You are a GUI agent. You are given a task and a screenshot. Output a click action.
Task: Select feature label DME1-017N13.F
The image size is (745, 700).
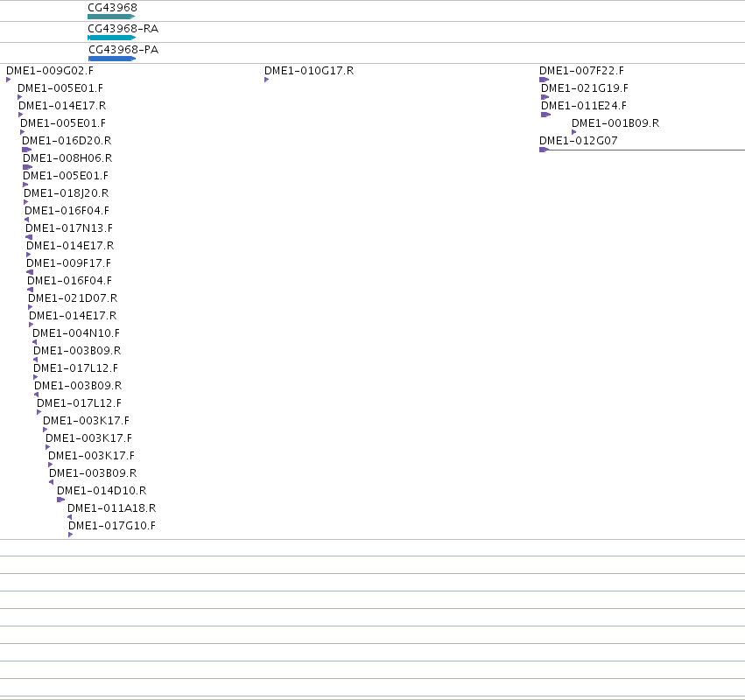click(x=69, y=228)
